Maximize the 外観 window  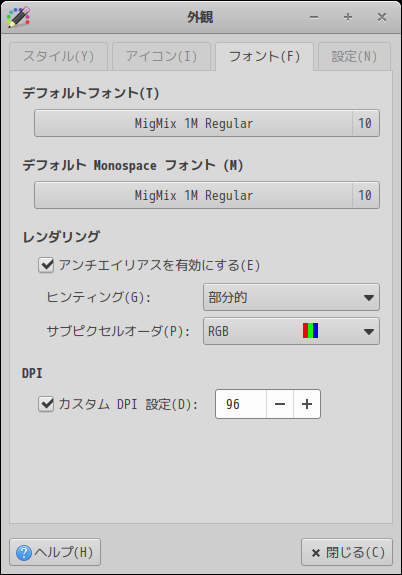click(x=348, y=17)
